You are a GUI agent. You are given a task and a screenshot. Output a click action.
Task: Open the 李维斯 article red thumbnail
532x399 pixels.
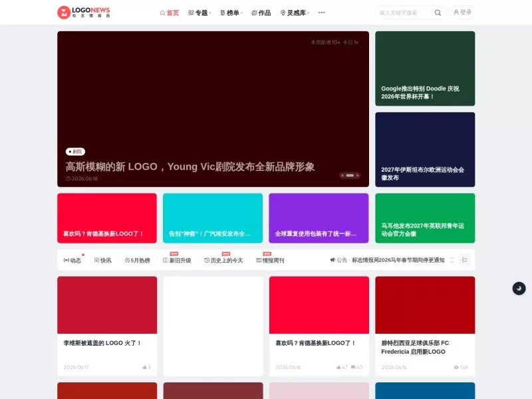(107, 305)
